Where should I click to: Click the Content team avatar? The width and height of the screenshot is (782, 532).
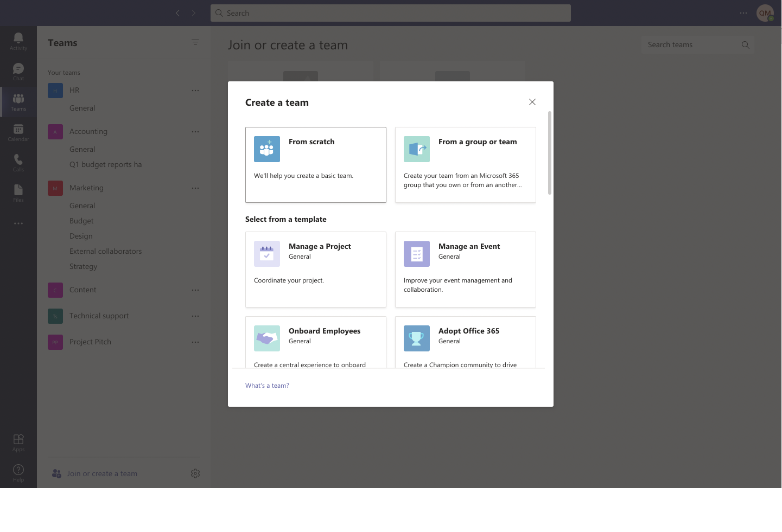[x=55, y=290]
